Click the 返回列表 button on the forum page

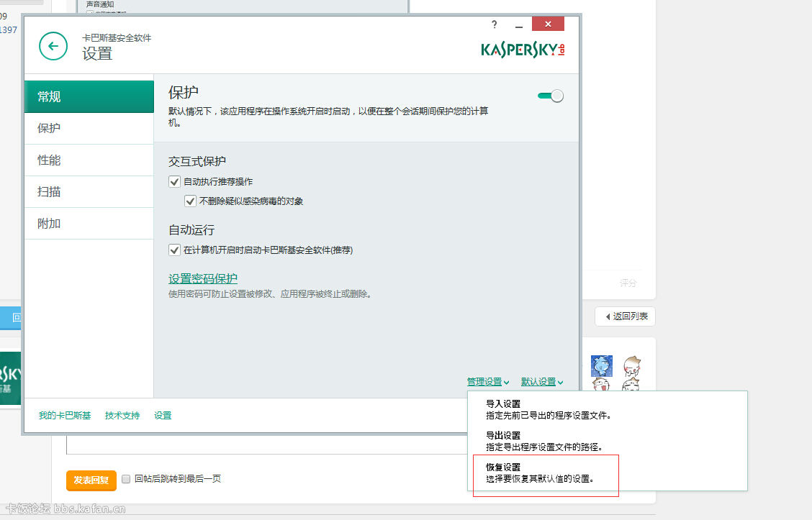pos(626,316)
